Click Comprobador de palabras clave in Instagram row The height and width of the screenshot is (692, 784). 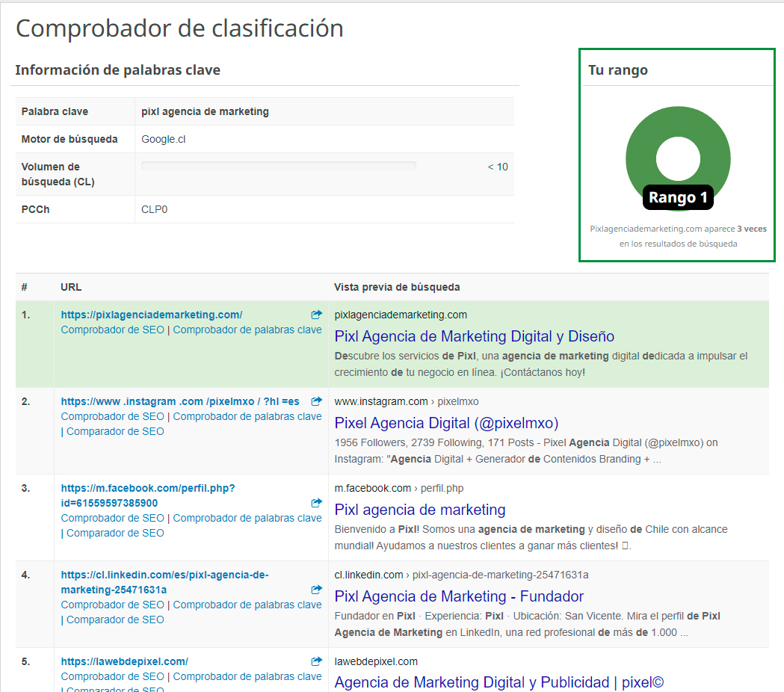pyautogui.click(x=247, y=416)
